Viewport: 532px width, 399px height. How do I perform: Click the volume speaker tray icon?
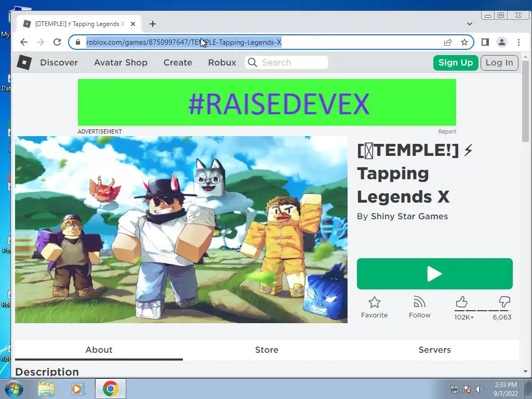pos(479,389)
